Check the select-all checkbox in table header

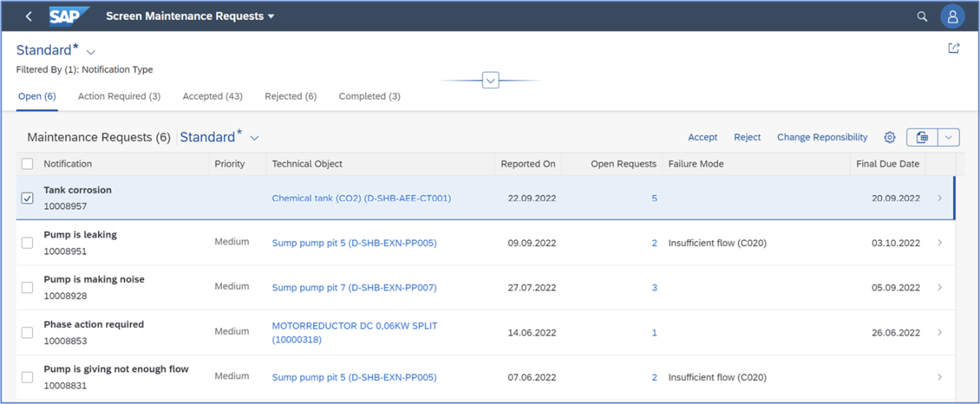coord(27,164)
